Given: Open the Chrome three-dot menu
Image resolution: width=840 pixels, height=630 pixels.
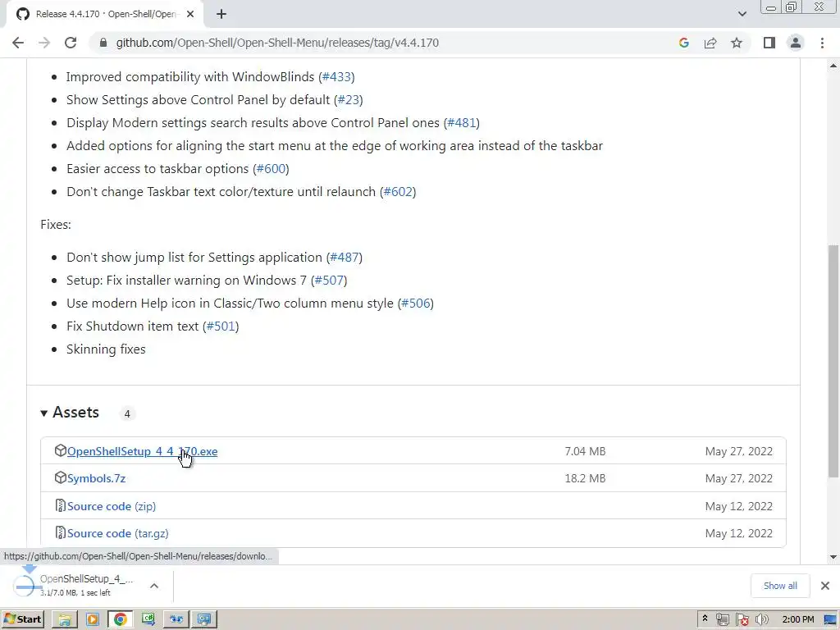Looking at the screenshot, I should (x=822, y=43).
